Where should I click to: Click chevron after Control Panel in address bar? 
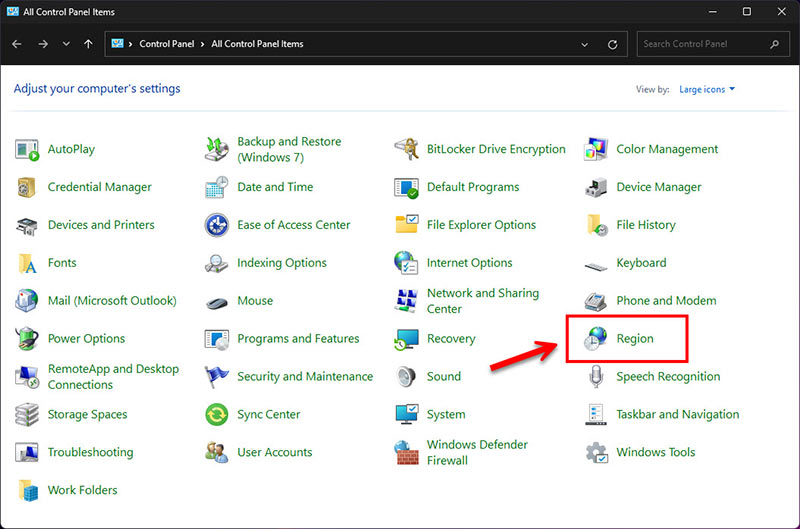(x=203, y=44)
